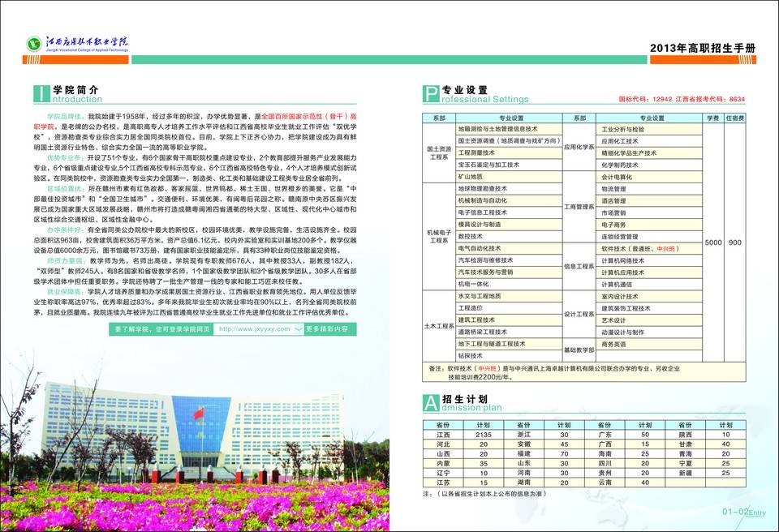Select the '商务英语' major row

pos(649,344)
